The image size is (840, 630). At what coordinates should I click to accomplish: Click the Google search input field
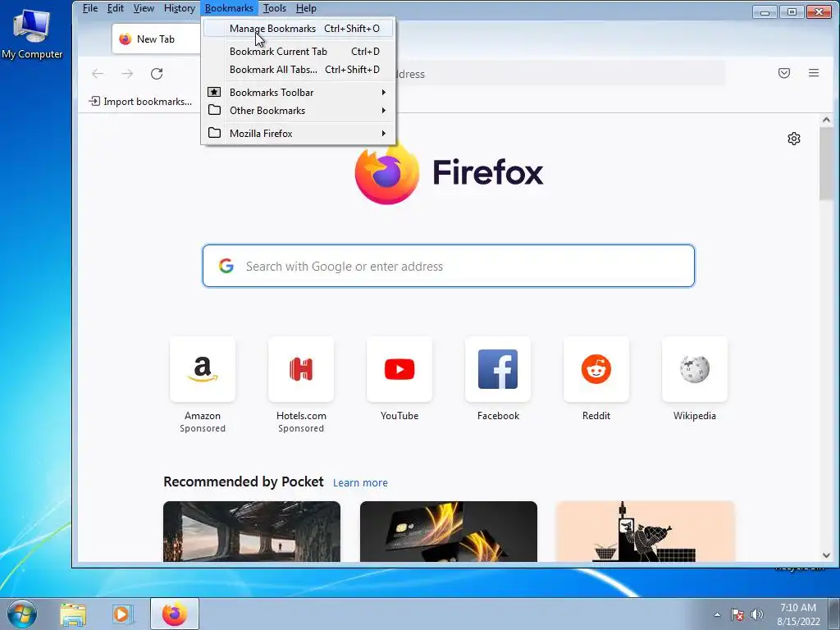point(449,267)
